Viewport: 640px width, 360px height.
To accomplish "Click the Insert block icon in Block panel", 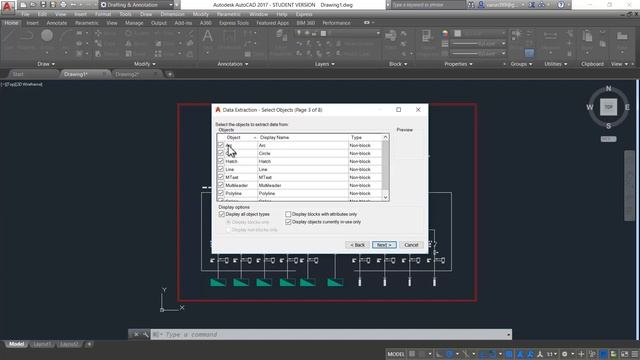I will [x=390, y=36].
